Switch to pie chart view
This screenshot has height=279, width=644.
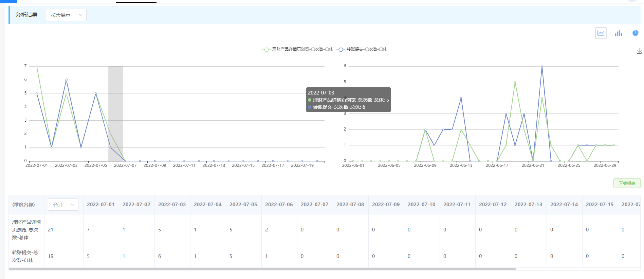coord(635,33)
